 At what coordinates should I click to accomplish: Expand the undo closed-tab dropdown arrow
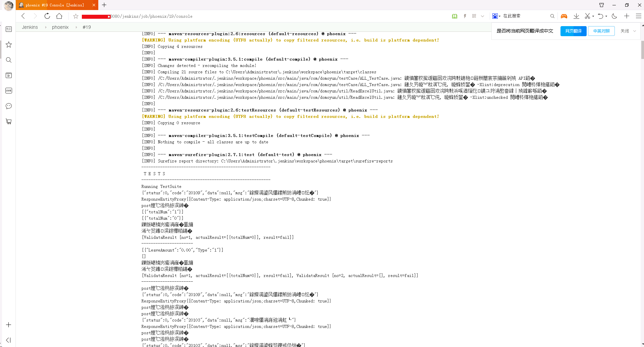coord(606,16)
